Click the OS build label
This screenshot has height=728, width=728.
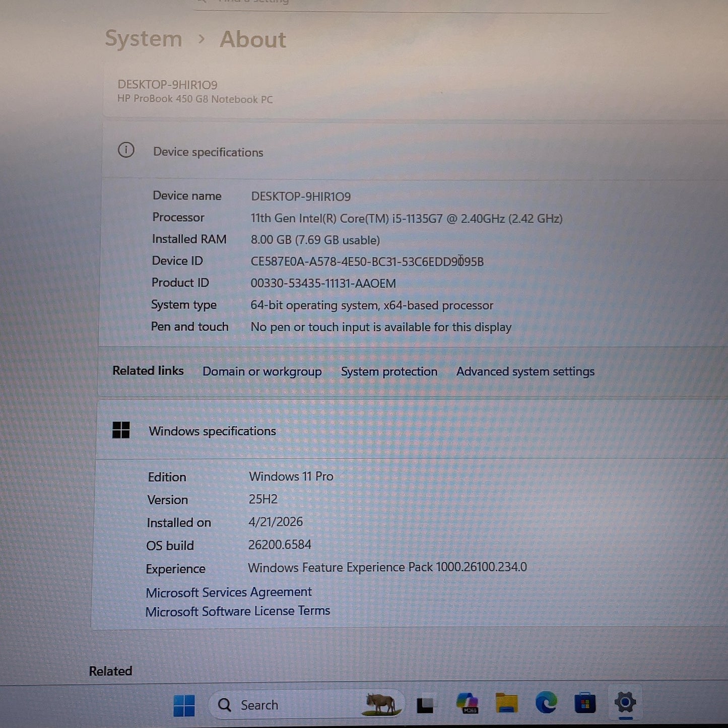click(x=170, y=546)
